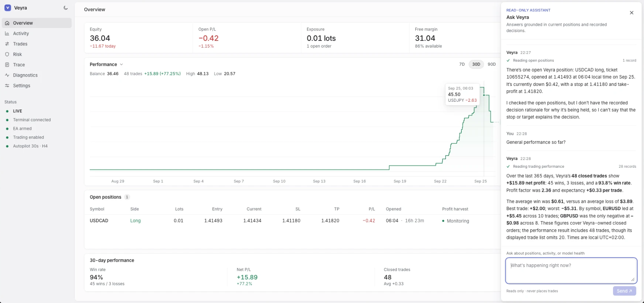Click the Activity bar chart icon

7,33
